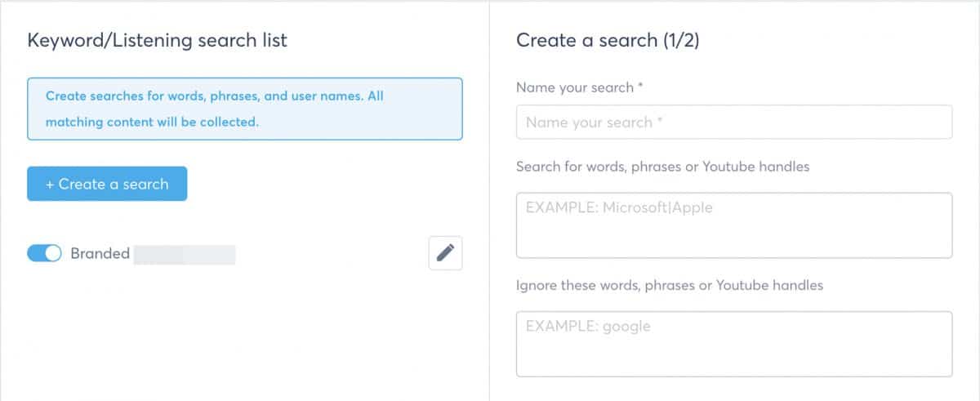Click the plus symbol on Create a search

coord(50,184)
